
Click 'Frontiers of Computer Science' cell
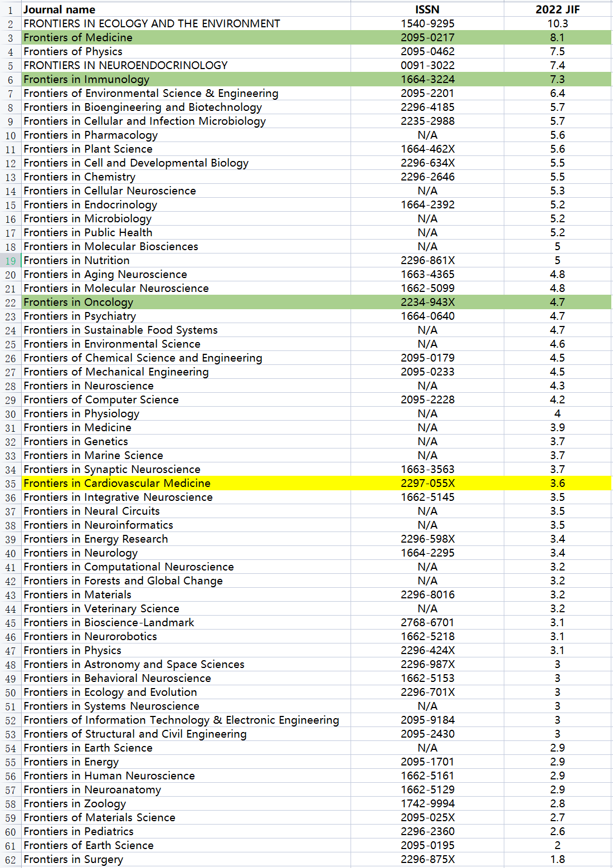[x=186, y=399]
